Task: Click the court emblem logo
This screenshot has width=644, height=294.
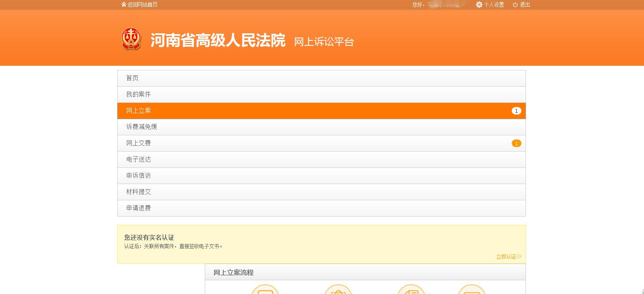Action: pyautogui.click(x=131, y=39)
